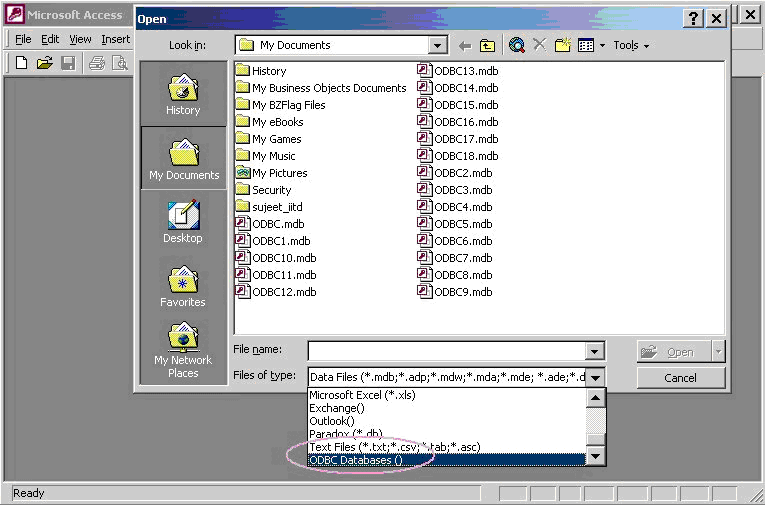The width and height of the screenshot is (765, 505).
Task: Open My Network Places shortcut
Action: click(183, 350)
